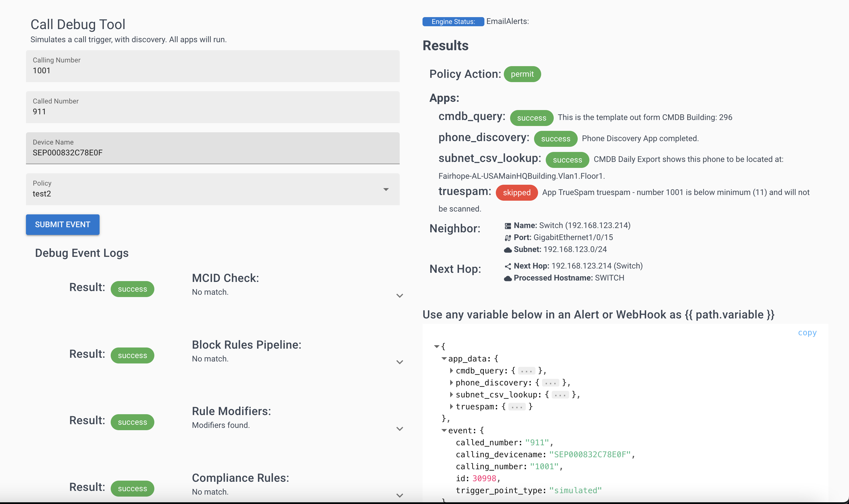Expand the Block Rules Pipeline section

coord(400,362)
